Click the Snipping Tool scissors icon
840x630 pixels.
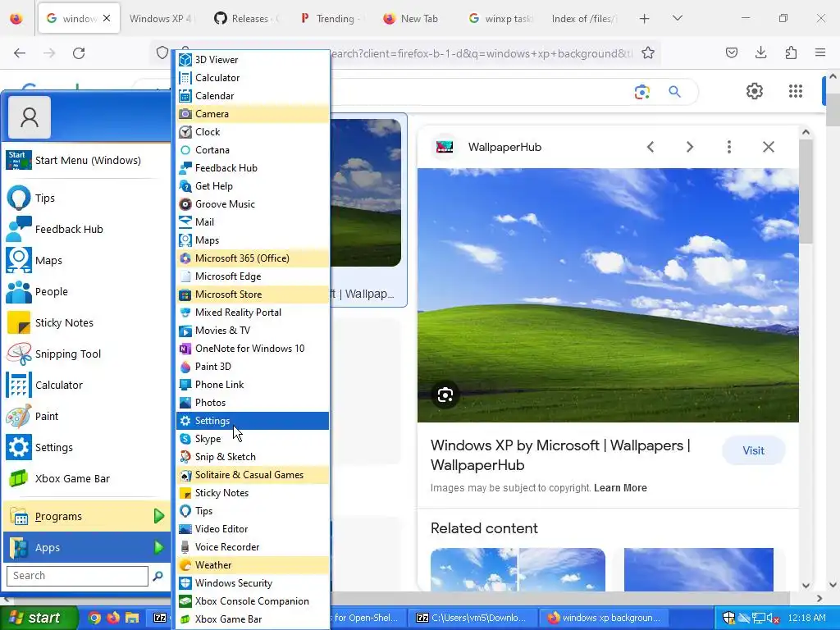[x=19, y=354]
